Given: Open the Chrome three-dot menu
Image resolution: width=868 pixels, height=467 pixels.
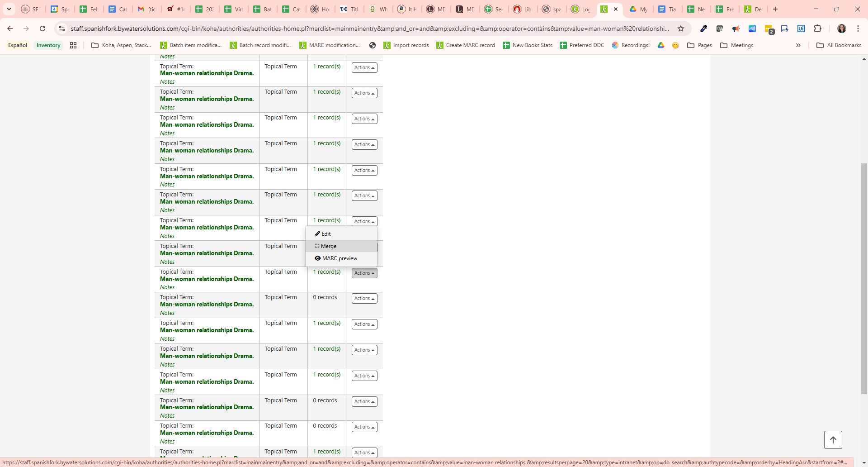Looking at the screenshot, I should point(858,29).
